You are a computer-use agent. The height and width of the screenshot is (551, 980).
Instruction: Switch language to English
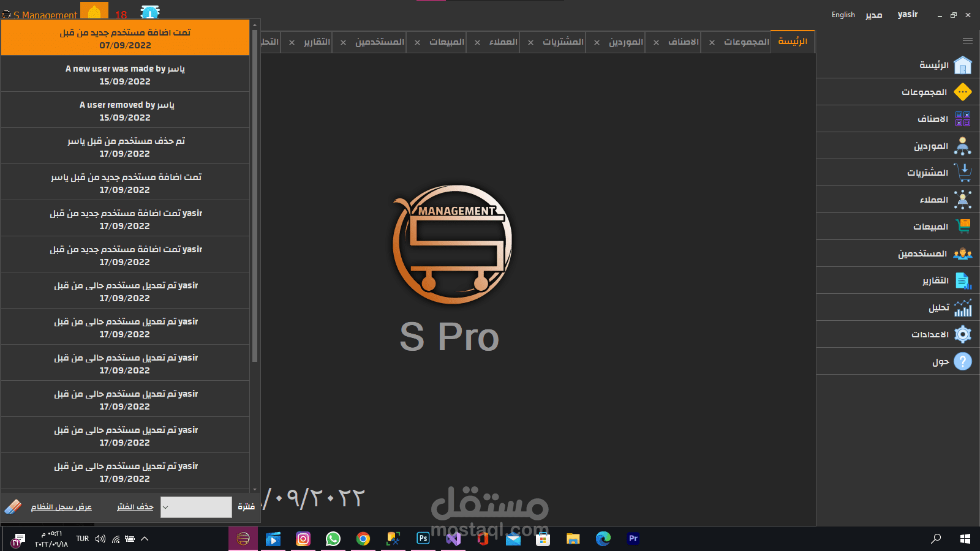pyautogui.click(x=843, y=15)
